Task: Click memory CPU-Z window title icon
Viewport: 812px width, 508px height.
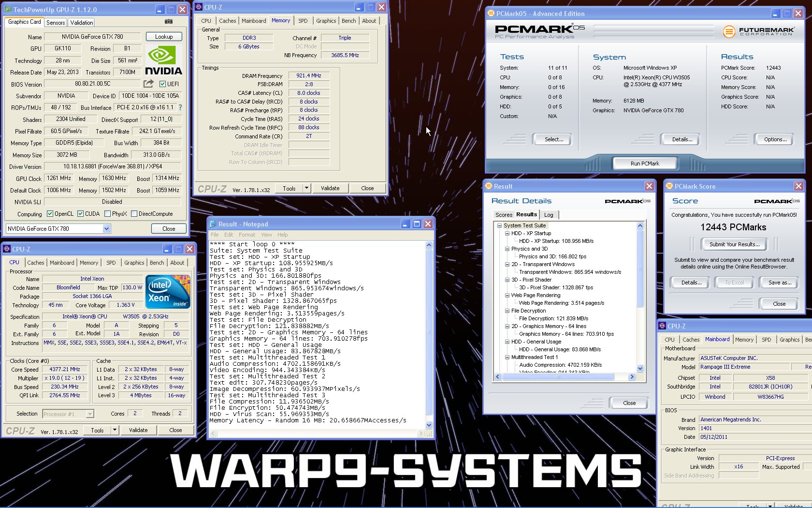Action: pyautogui.click(x=199, y=7)
